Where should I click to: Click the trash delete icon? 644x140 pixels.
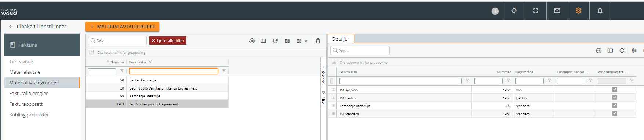pos(318,41)
